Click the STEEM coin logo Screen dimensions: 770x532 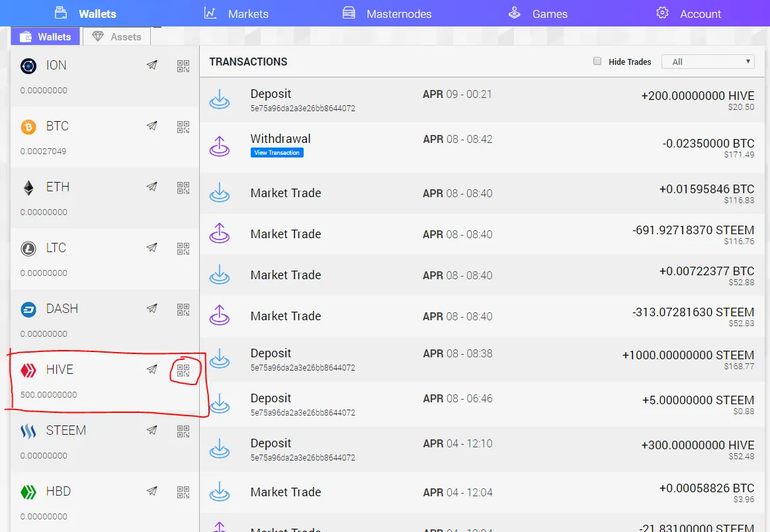tap(28, 431)
